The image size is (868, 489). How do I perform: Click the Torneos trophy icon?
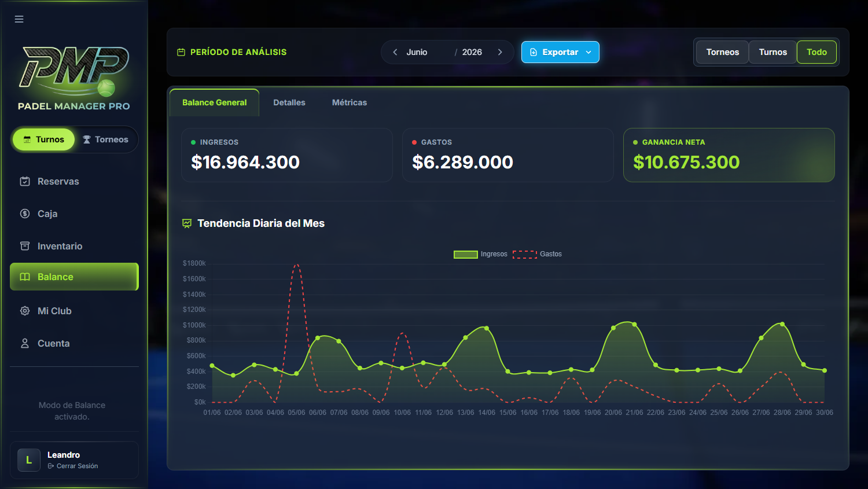[x=87, y=139]
